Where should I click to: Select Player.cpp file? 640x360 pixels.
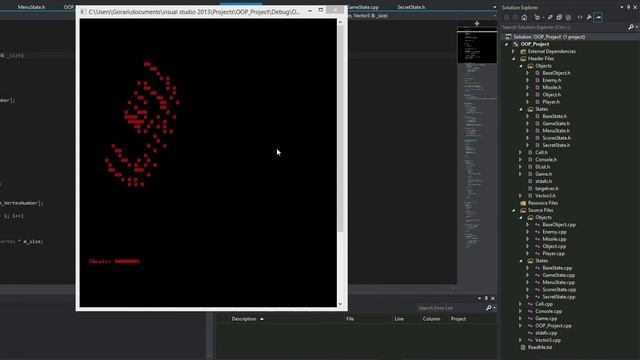tap(553, 253)
